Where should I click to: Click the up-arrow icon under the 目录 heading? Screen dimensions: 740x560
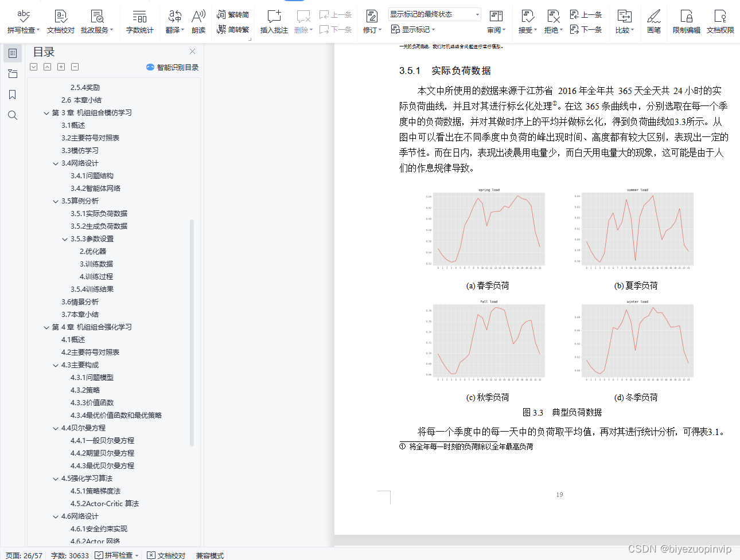(47, 67)
